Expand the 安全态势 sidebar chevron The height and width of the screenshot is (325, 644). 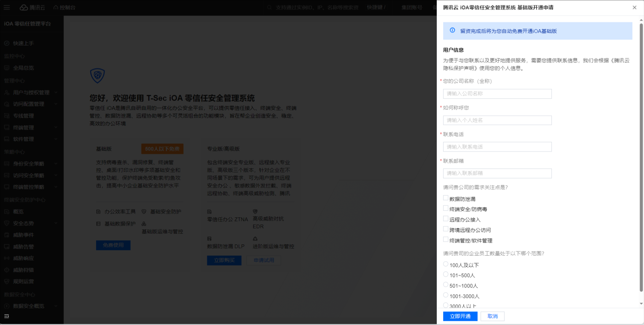click(x=56, y=224)
